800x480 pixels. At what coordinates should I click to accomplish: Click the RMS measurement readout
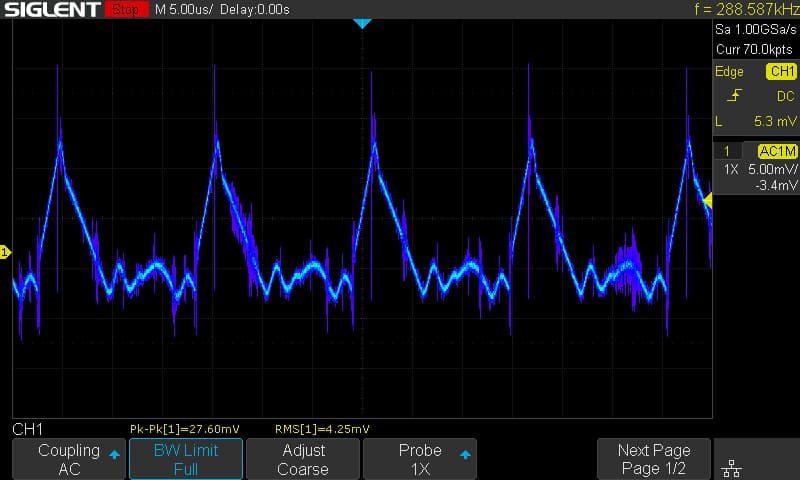click(322, 429)
